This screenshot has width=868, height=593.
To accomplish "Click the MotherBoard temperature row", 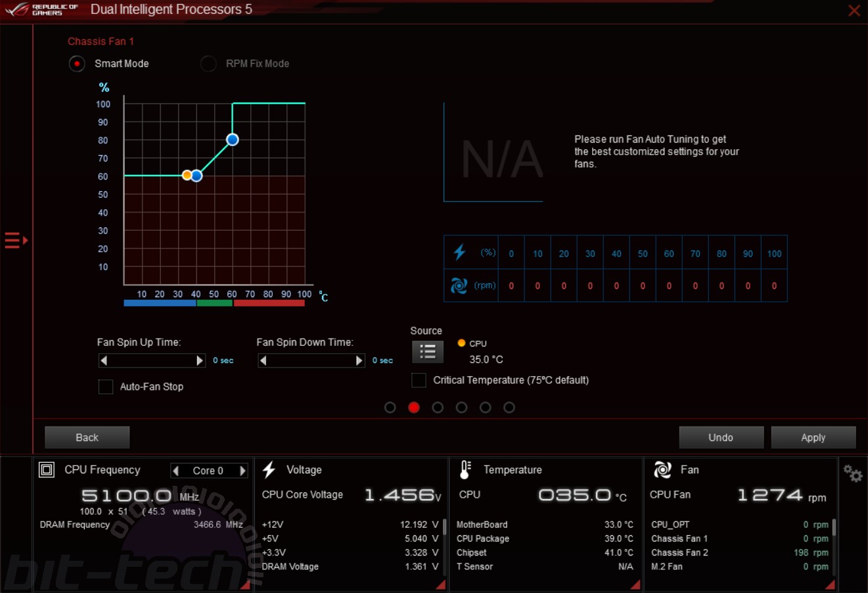I will 545,525.
